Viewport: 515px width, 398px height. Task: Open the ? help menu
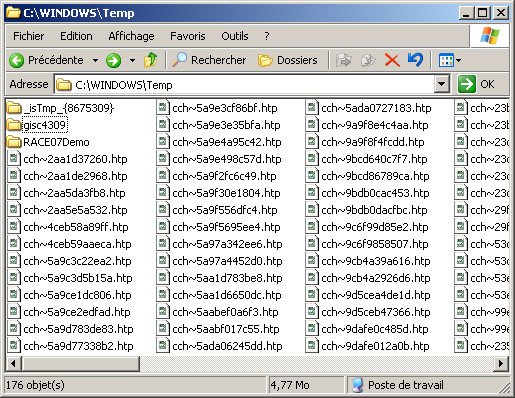pos(267,36)
